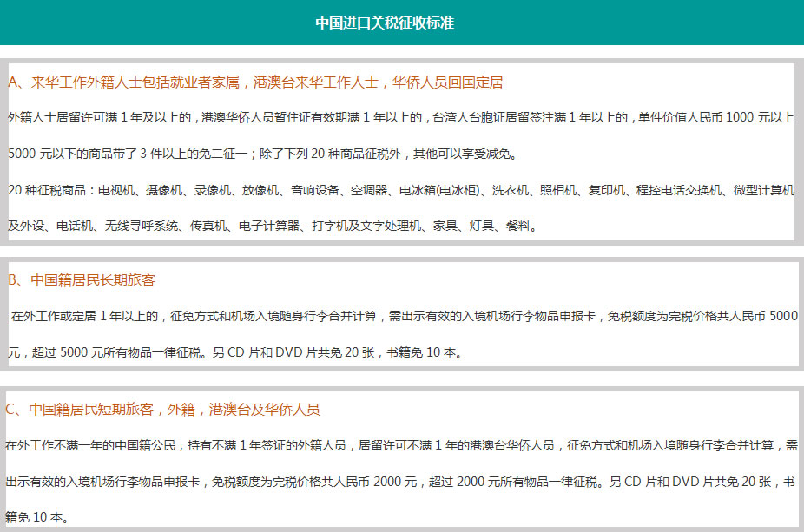The image size is (804, 532).
Task: Click the word 电视机 in taxable goods list
Action: (115, 189)
